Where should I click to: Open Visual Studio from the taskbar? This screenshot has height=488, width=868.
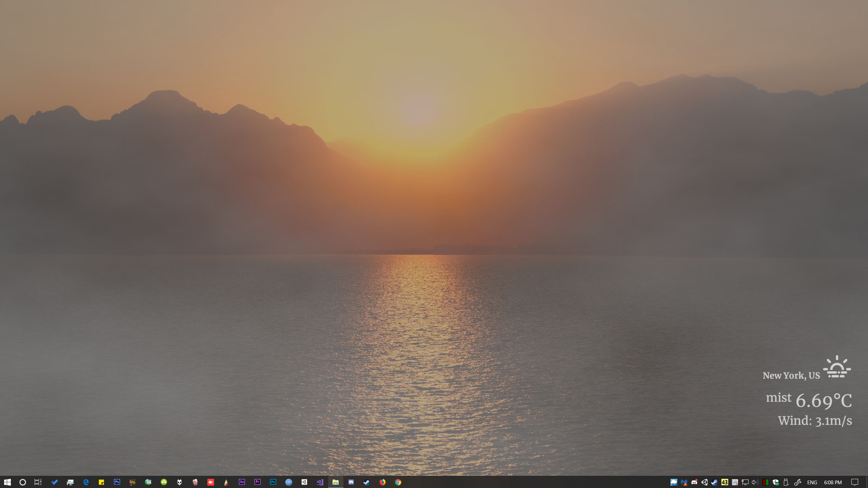tap(320, 482)
